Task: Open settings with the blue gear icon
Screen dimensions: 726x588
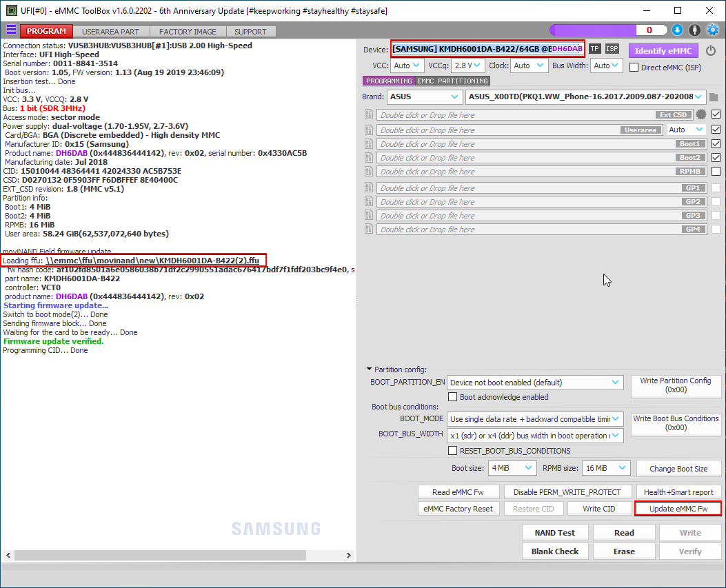Action: (x=713, y=30)
